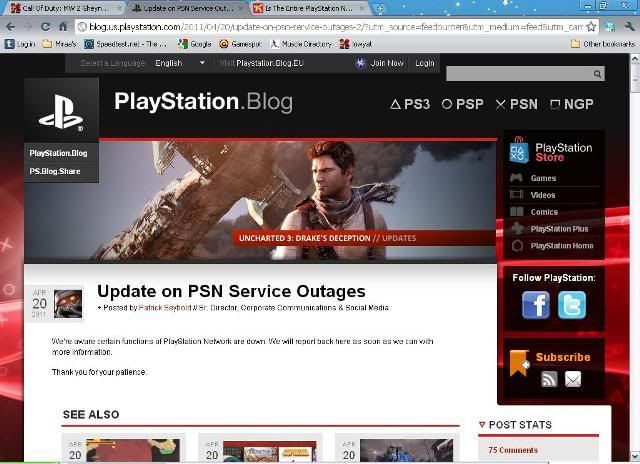Collapse the Post Stats section triangle
This screenshot has width=640, height=464.
(x=482, y=425)
